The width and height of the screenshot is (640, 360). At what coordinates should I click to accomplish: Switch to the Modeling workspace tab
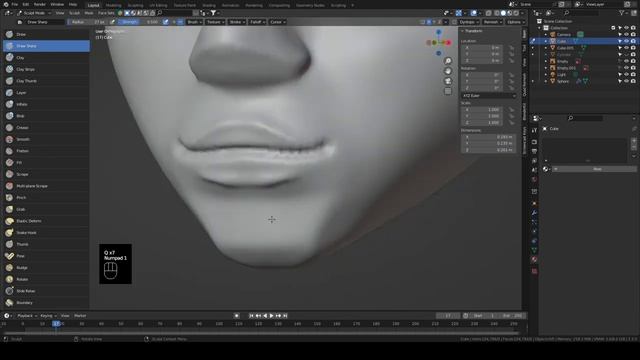[113, 5]
